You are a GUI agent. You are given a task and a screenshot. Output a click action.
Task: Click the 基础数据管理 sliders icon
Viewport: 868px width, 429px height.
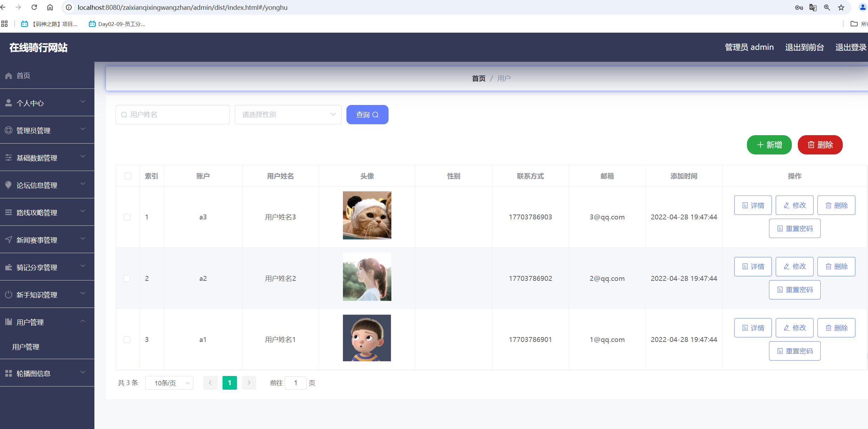click(x=8, y=158)
